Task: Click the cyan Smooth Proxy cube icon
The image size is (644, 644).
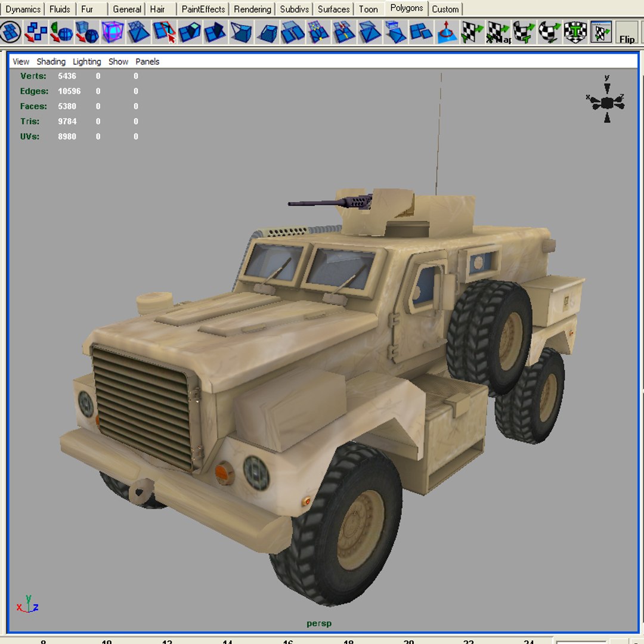Action: point(113,32)
